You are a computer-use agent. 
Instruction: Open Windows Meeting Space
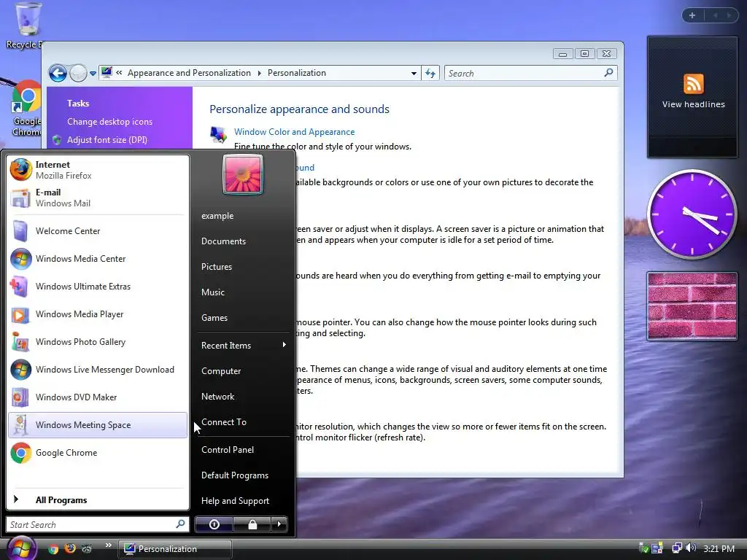coord(98,425)
